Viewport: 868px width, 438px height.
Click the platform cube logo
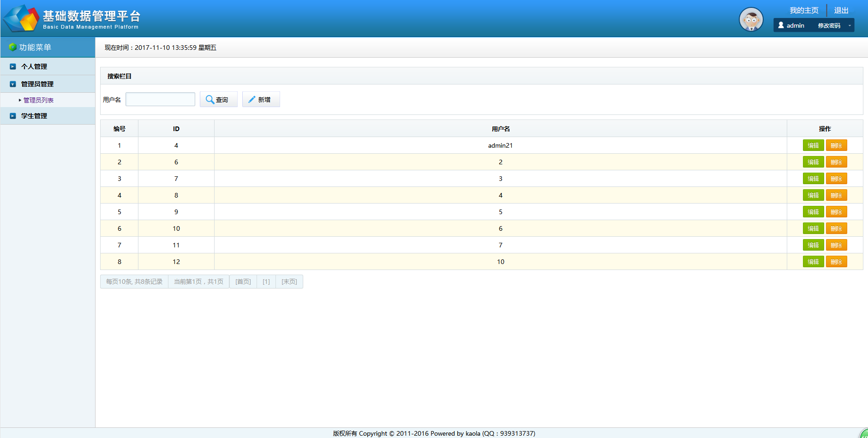21,18
